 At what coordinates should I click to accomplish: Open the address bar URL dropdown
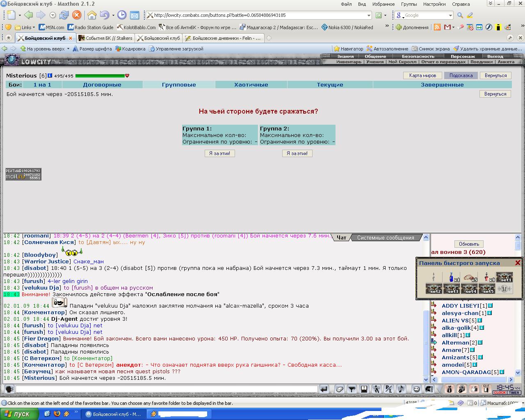369,15
